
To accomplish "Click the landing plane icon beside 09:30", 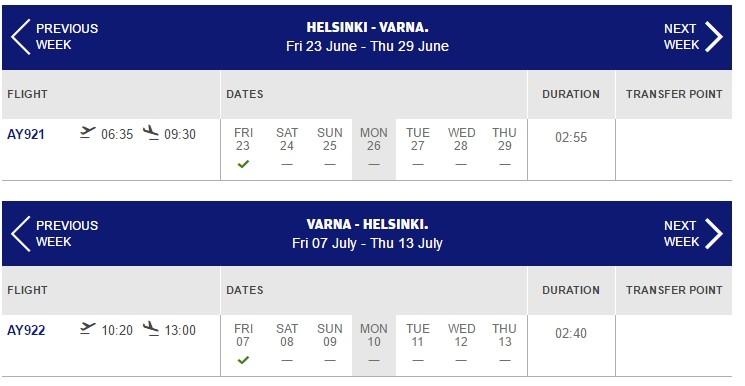I will pyautogui.click(x=151, y=133).
